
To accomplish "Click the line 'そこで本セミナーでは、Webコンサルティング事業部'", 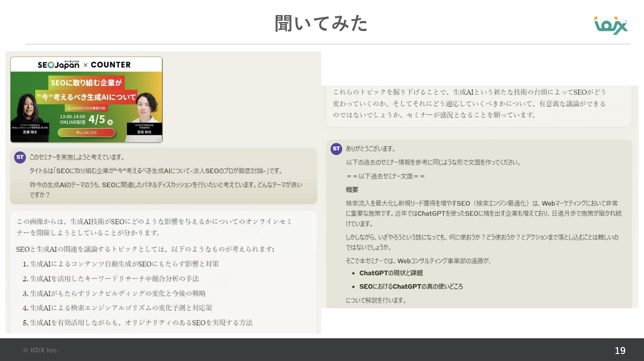I will click(419, 261).
